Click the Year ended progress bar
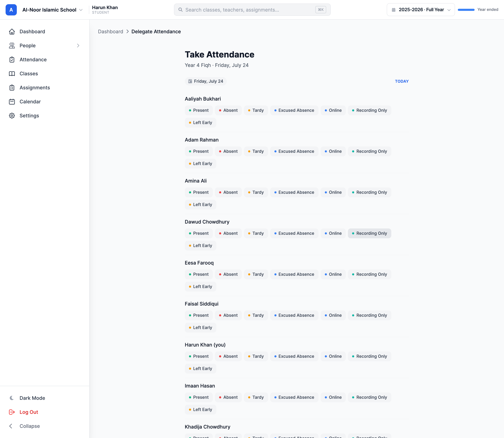 click(x=466, y=10)
